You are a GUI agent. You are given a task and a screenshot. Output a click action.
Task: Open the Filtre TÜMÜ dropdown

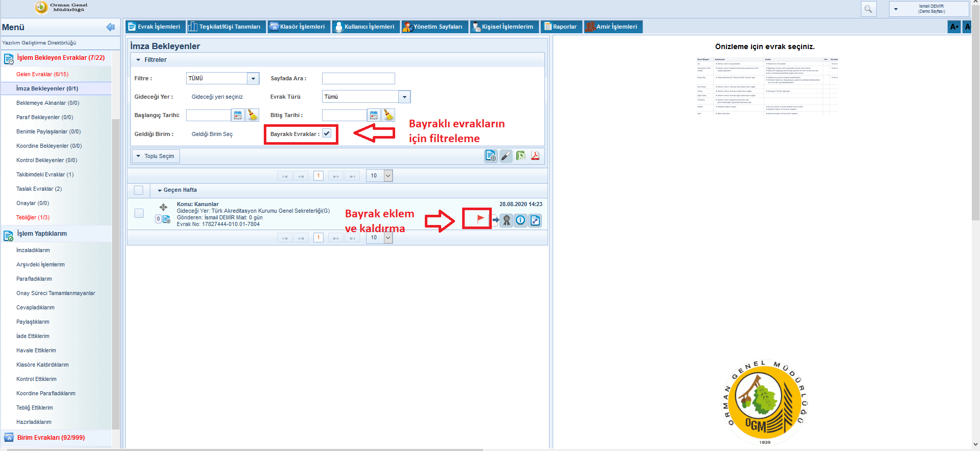pos(253,78)
